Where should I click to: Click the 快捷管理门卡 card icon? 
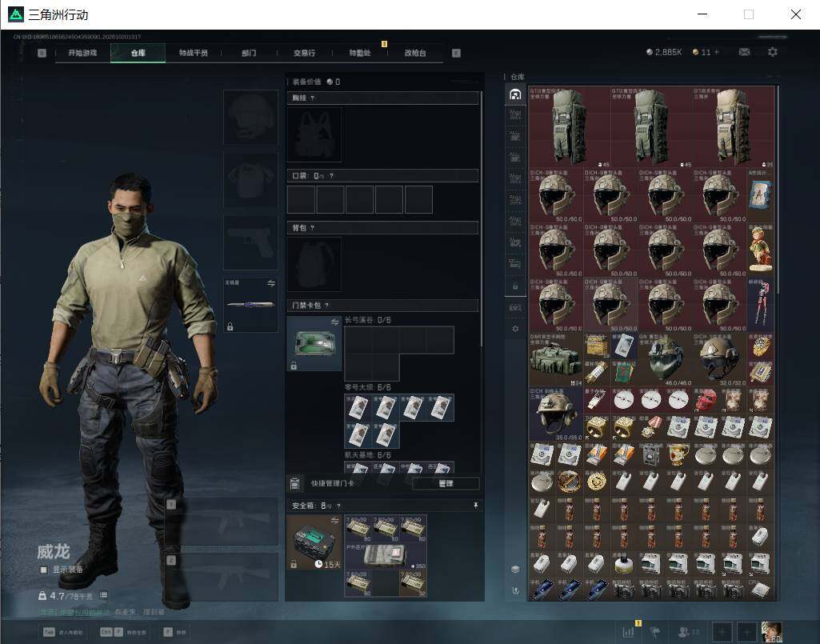pos(294,483)
